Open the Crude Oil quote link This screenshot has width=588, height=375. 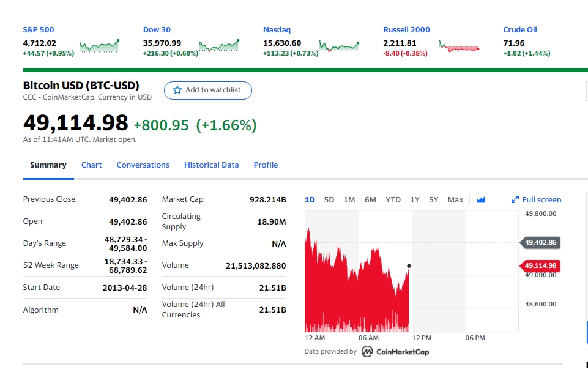point(519,29)
